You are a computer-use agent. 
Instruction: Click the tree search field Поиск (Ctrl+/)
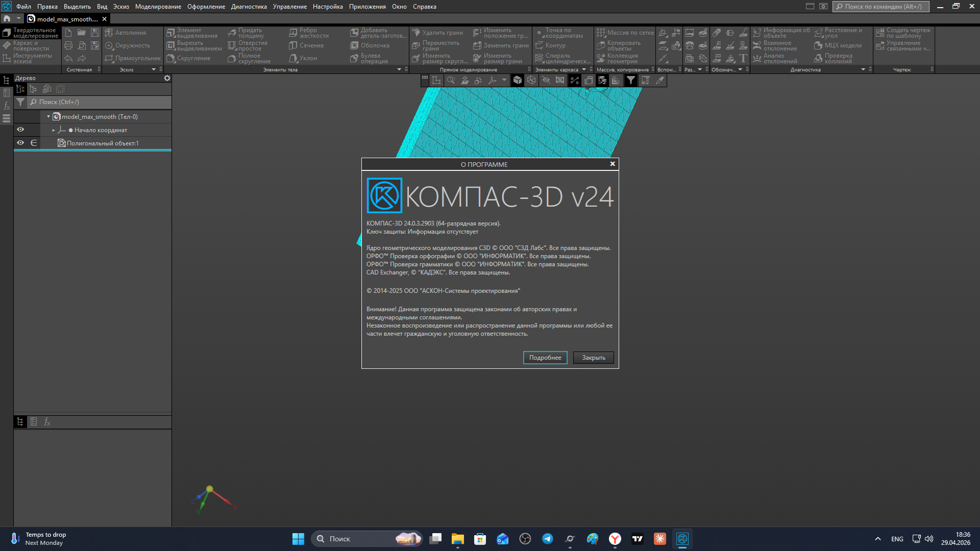point(100,102)
